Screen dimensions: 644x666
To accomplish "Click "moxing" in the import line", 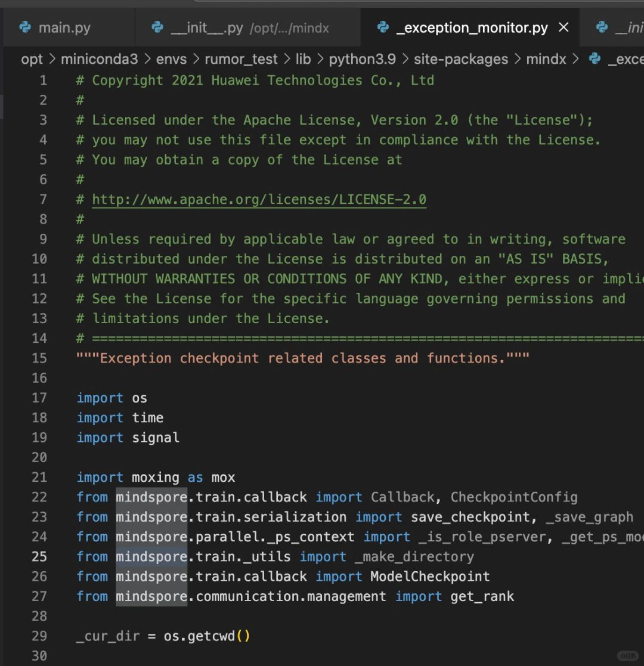I will [x=156, y=478].
